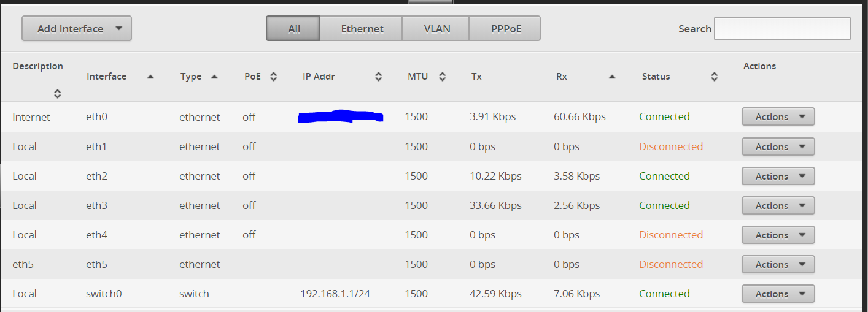Open the Add Interface dropdown
Viewport: 868px width, 312px height.
77,29
